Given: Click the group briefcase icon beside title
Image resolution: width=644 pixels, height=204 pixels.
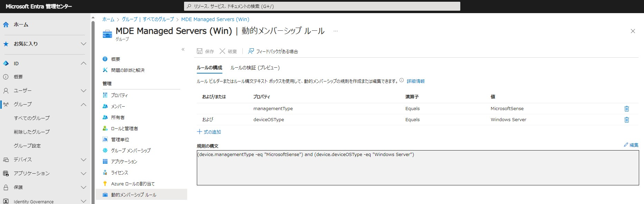Looking at the screenshot, I should click(x=107, y=34).
